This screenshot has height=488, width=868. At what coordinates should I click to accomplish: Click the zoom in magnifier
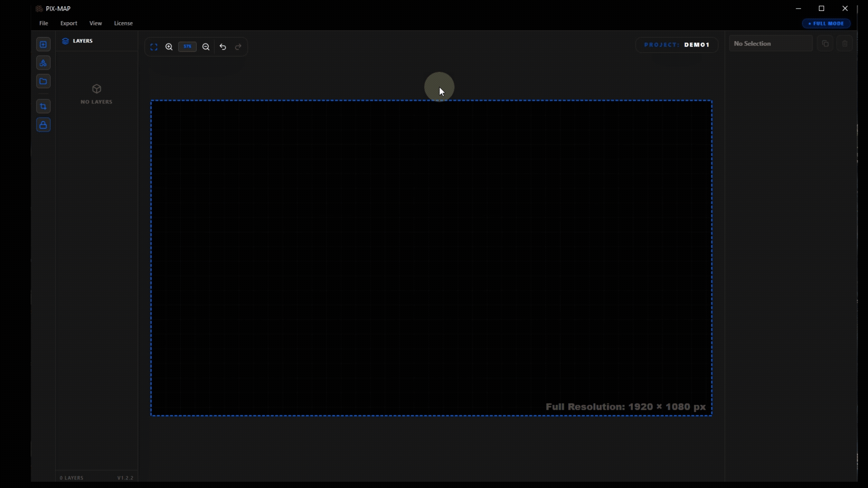coord(169,47)
